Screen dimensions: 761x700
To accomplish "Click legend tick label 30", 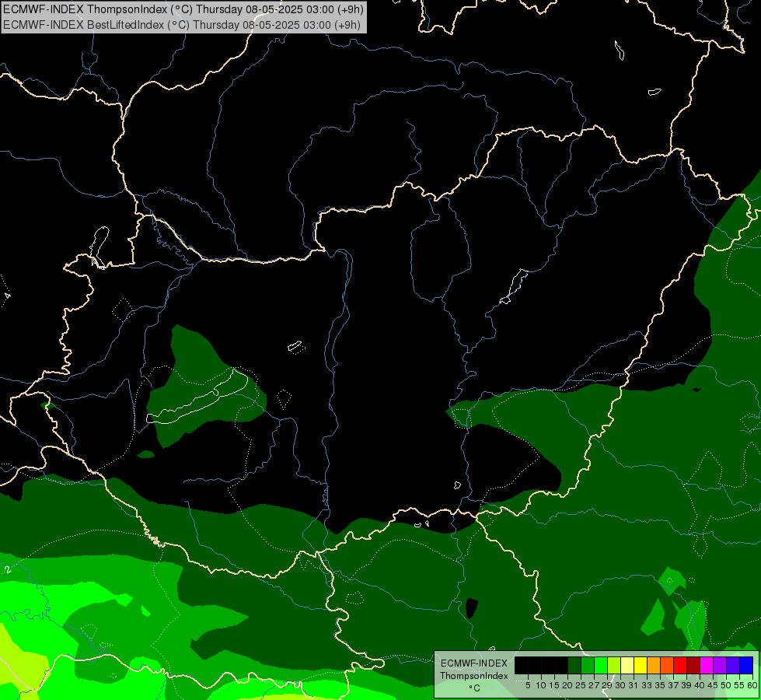I will 620,685.
